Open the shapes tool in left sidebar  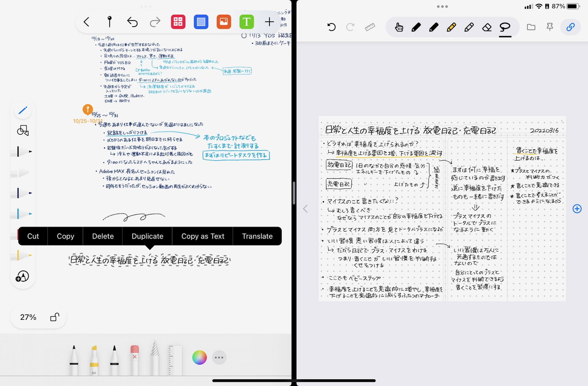click(23, 130)
